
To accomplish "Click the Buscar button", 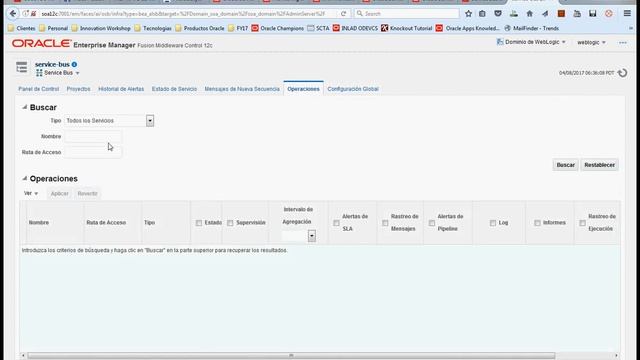I will pyautogui.click(x=565, y=165).
